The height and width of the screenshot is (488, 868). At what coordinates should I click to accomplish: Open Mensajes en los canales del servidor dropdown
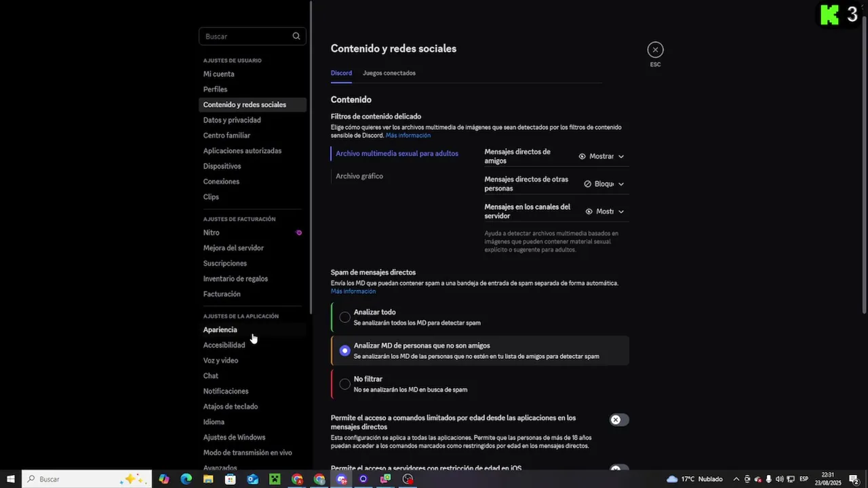[604, 211]
